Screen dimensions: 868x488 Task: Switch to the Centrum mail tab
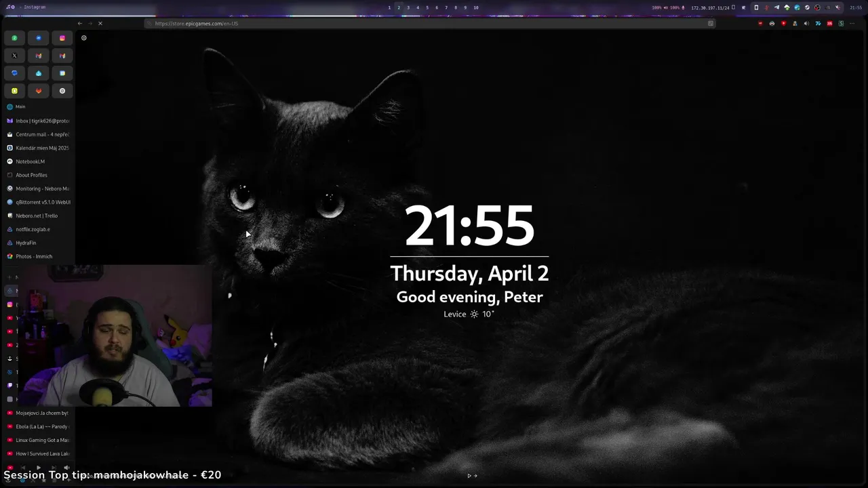click(x=38, y=134)
